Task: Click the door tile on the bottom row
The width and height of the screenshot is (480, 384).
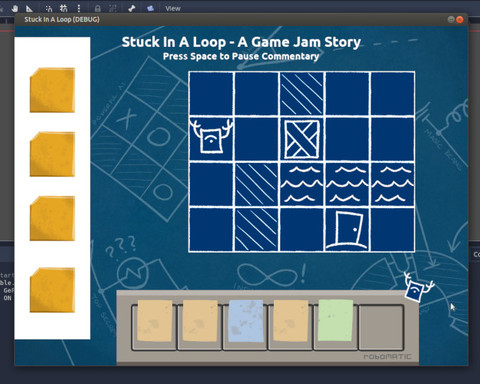Action: coord(347,230)
